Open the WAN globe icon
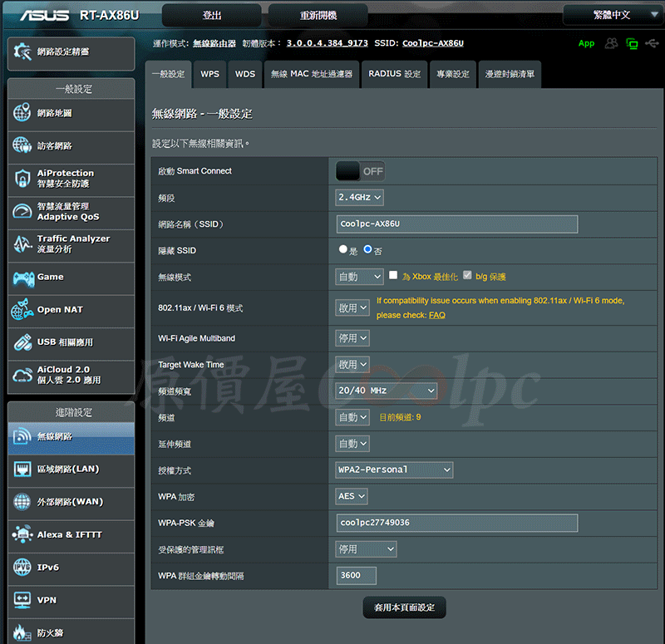The image size is (665, 644). point(22,502)
